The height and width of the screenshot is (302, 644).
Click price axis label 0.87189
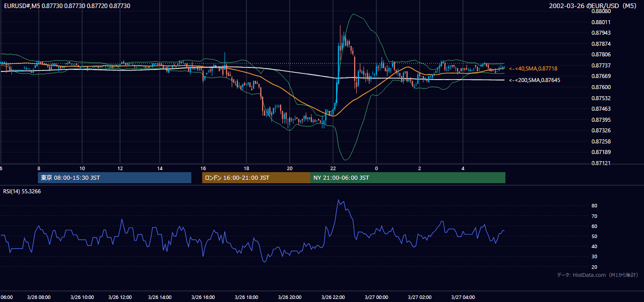pos(601,152)
